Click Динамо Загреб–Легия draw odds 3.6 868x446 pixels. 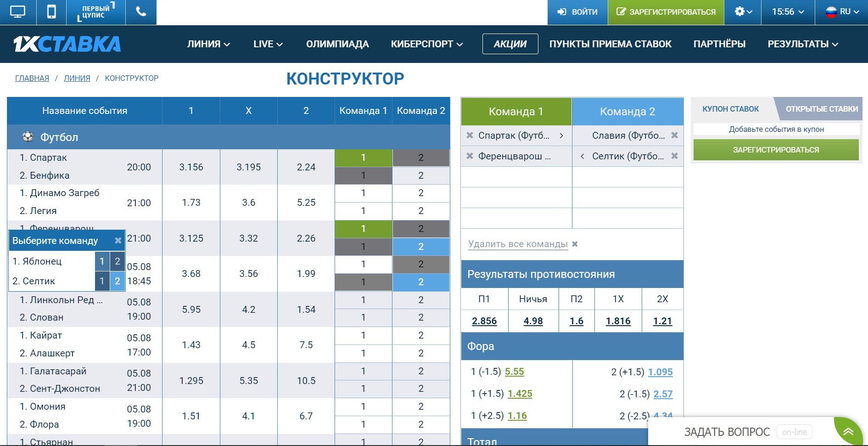coord(248,203)
